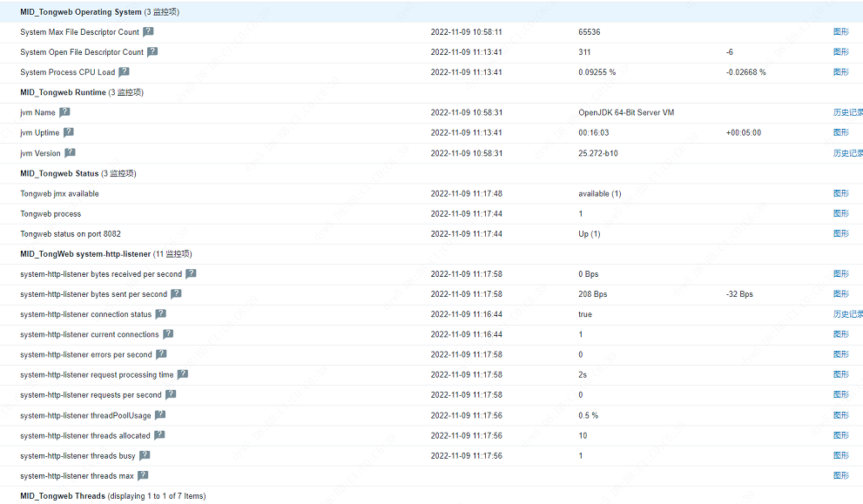Screen dimensions: 863x504
Task: Click the request processing time value '2s'
Action: 583,374
